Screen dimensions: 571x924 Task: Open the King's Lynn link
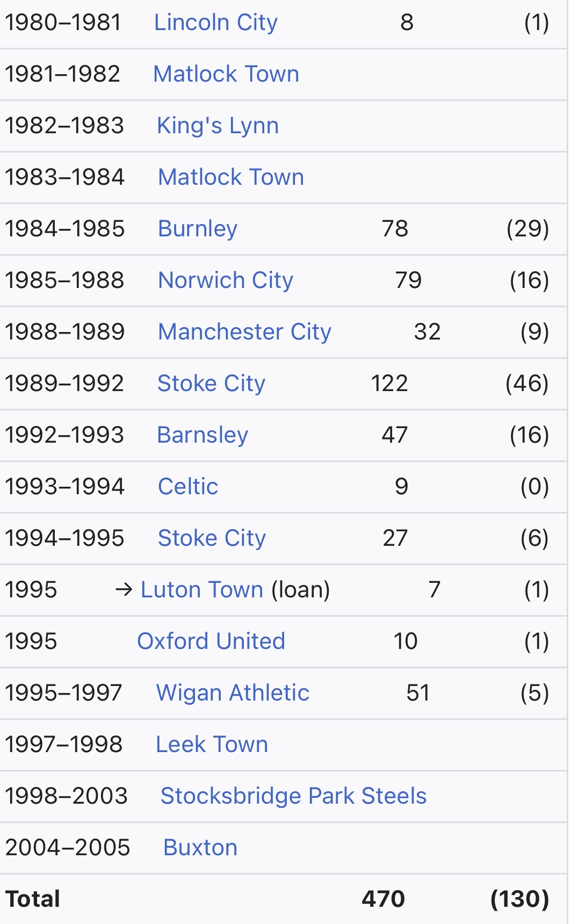[x=218, y=126]
